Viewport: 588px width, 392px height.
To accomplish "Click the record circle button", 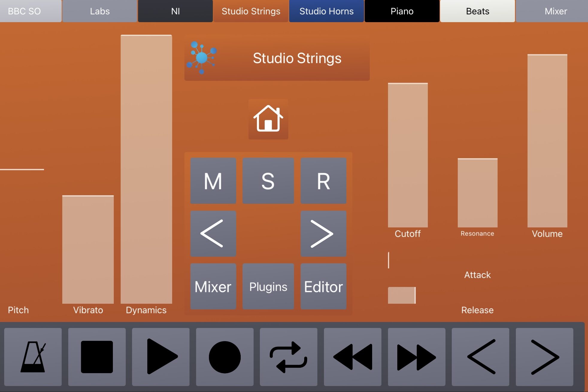I will pyautogui.click(x=225, y=357).
